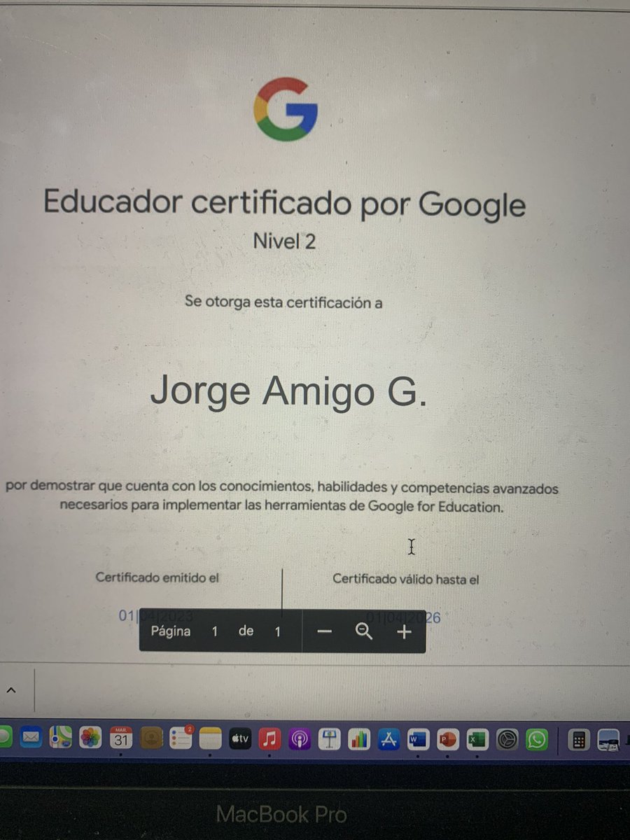Open WhatsApp from the dock
This screenshot has width=630, height=840.
pos(536,738)
